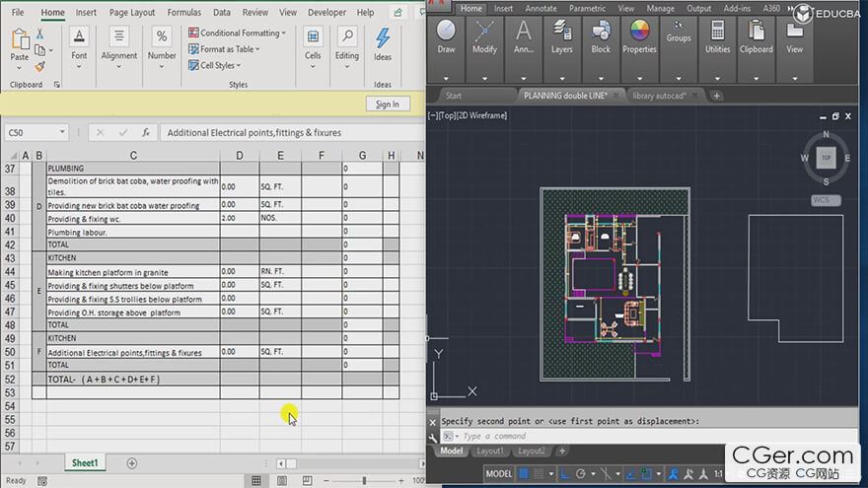Click the TOP face of ViewCube

[826, 159]
